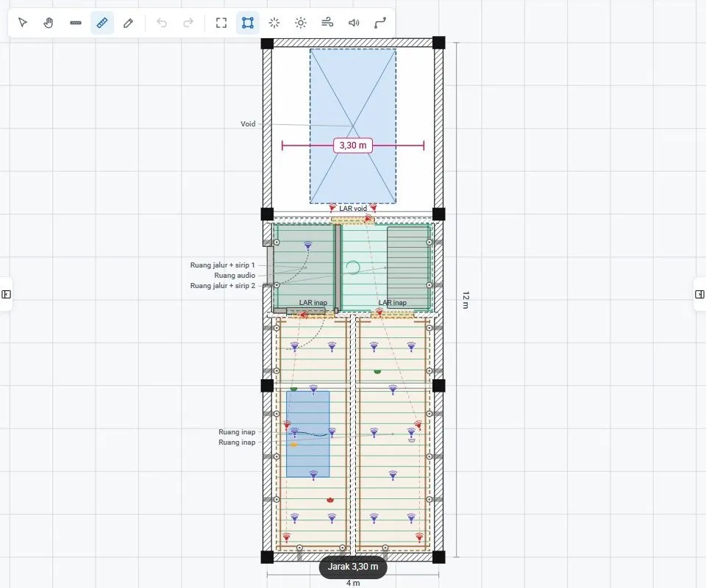
Task: Select the arrow pointer tool
Action: (x=23, y=23)
